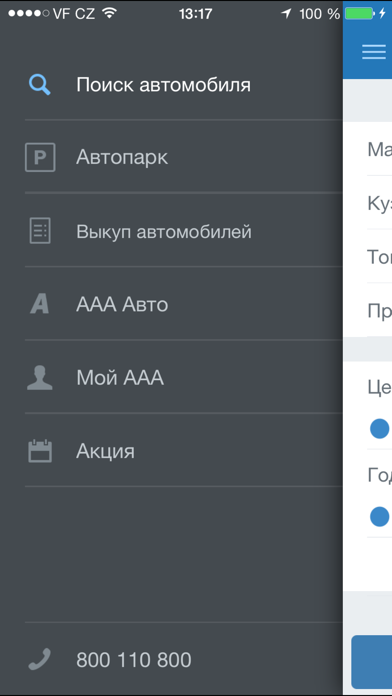
Task: Tap the document list icon
Action: (x=40, y=231)
